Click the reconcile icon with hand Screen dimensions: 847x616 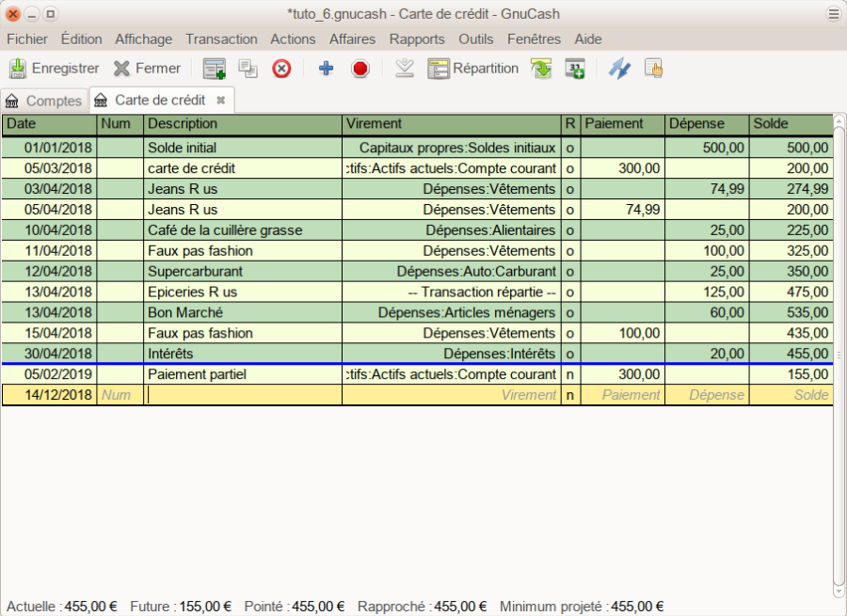point(653,69)
